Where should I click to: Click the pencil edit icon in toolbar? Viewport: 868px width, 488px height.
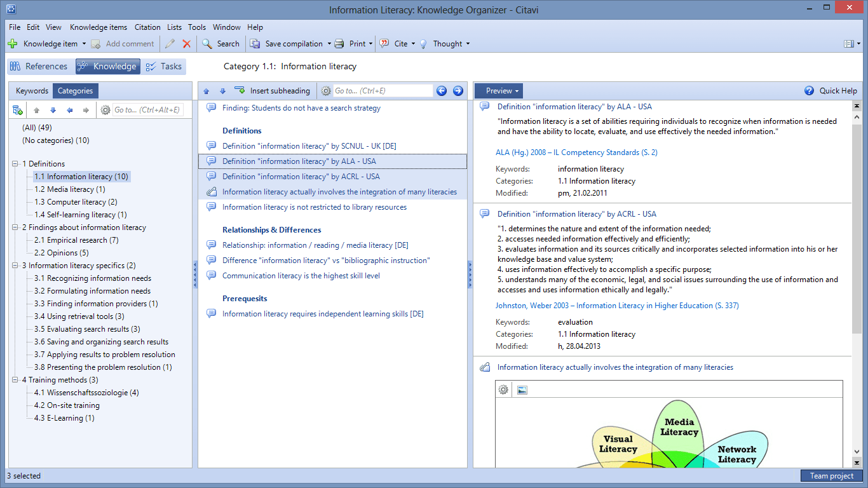click(170, 44)
